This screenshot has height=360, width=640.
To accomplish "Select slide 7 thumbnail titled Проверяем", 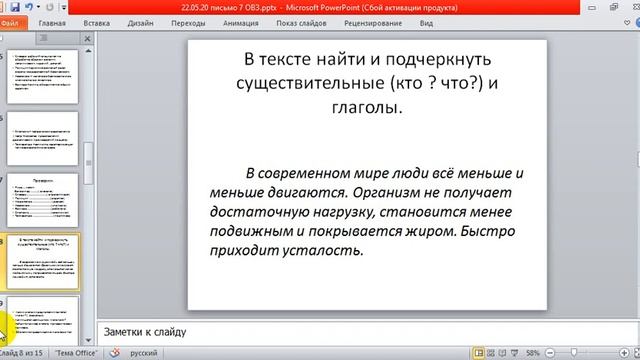I will (x=42, y=200).
